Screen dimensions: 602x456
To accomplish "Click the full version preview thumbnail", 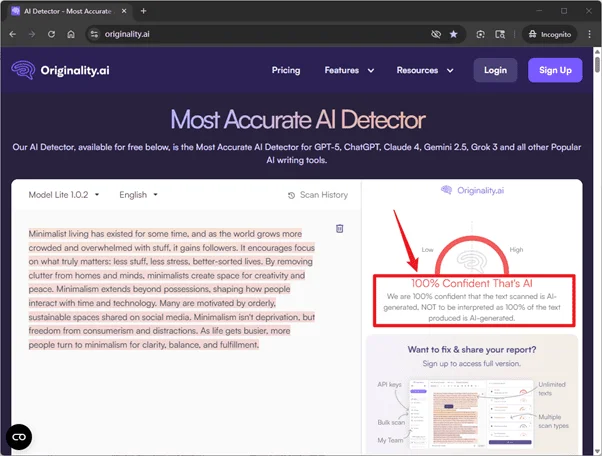I will [472, 414].
